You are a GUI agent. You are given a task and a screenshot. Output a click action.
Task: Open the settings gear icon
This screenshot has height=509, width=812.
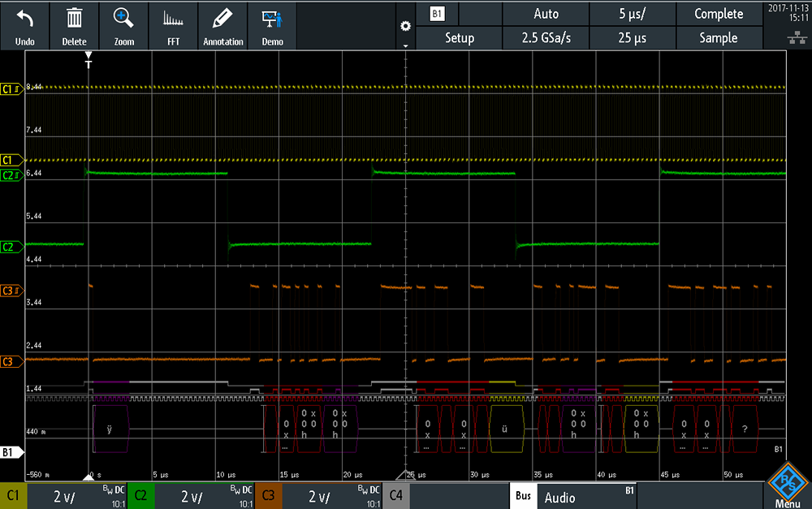pyautogui.click(x=405, y=26)
